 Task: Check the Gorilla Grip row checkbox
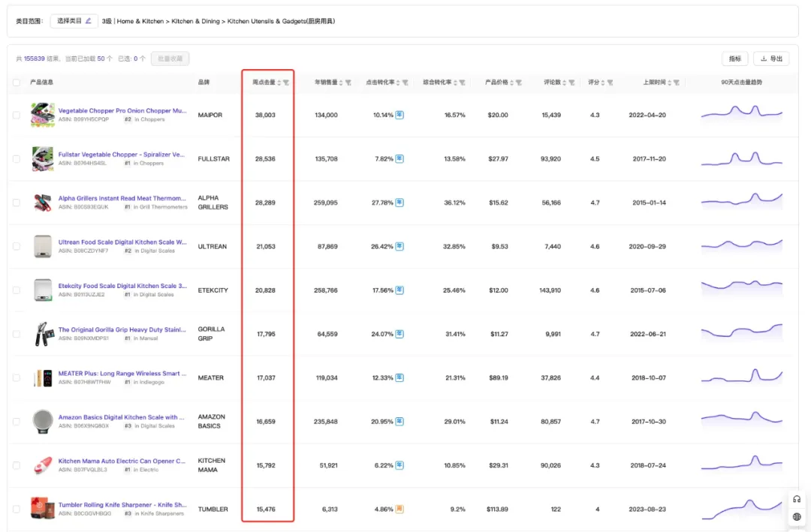point(17,334)
